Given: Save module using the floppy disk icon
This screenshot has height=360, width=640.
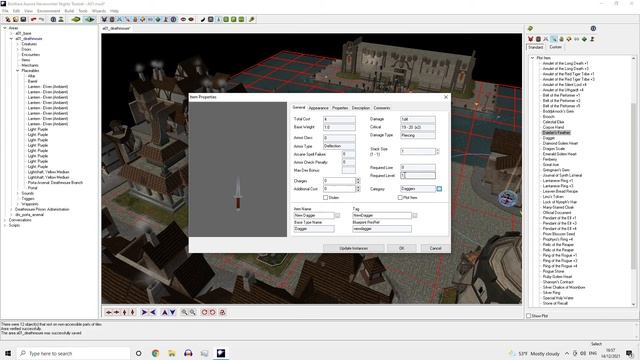Looking at the screenshot, I should coord(23,19).
